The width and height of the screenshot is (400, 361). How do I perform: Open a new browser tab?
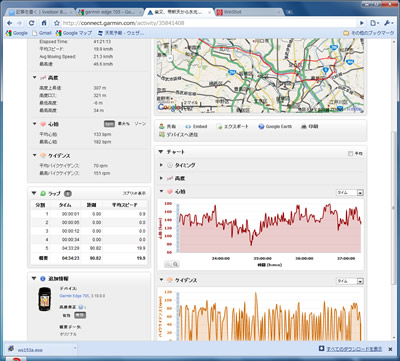tap(289, 12)
